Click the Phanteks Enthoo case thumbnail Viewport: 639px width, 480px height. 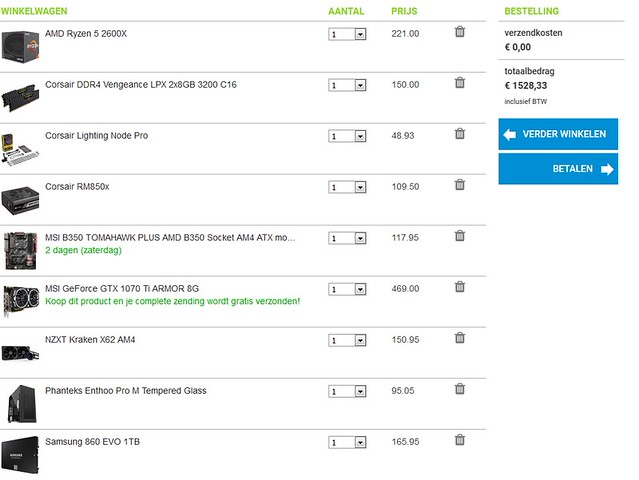pos(22,404)
